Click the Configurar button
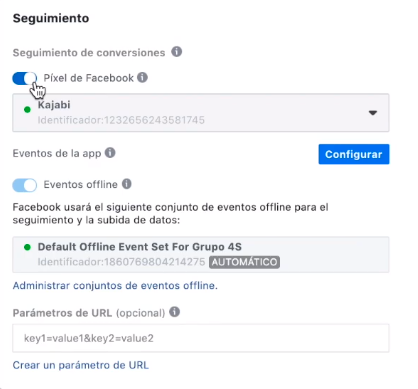The width and height of the screenshot is (418, 389). [354, 154]
